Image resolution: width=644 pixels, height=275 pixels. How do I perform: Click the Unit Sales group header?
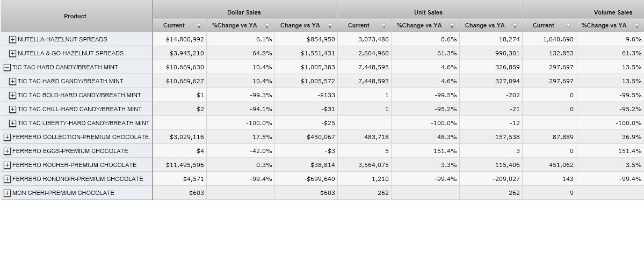[x=428, y=12]
